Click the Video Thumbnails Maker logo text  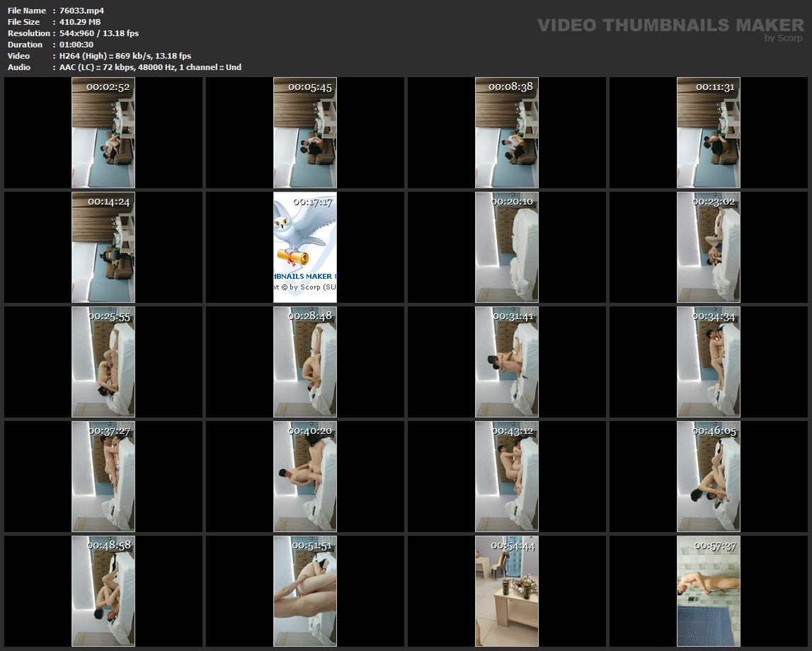[670, 25]
